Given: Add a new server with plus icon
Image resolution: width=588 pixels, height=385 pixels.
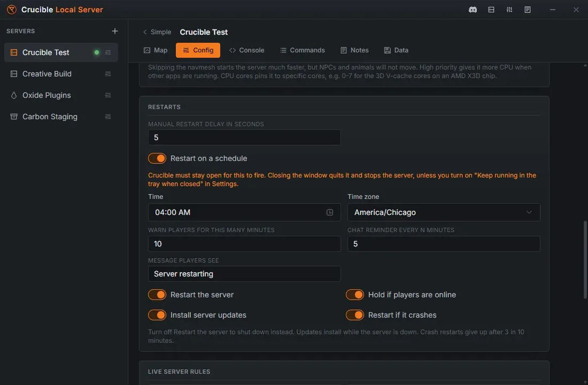Looking at the screenshot, I should click(x=115, y=31).
